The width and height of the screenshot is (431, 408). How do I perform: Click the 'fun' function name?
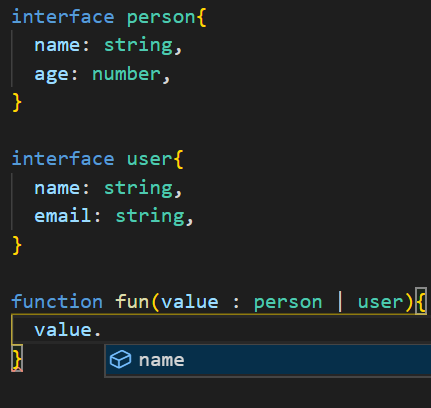tap(132, 301)
